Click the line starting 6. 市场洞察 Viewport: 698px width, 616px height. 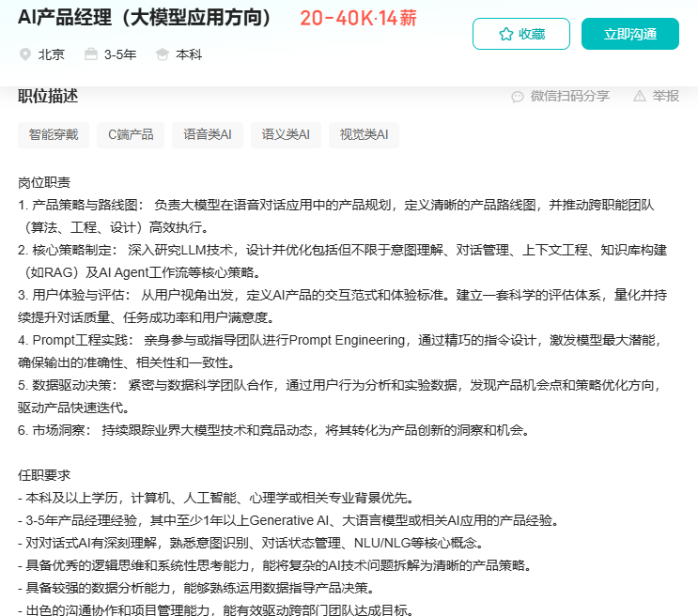(x=273, y=430)
